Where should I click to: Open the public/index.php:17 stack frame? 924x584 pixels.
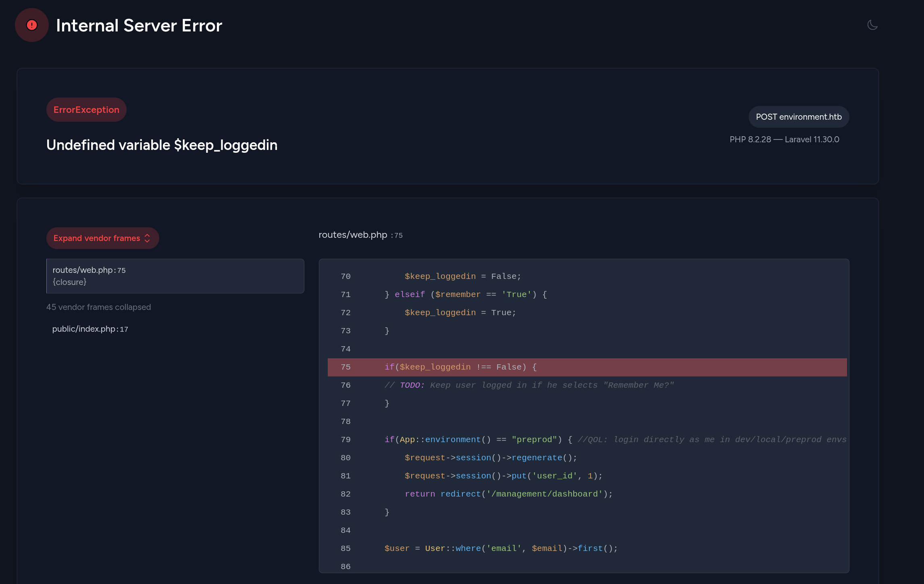pos(90,329)
